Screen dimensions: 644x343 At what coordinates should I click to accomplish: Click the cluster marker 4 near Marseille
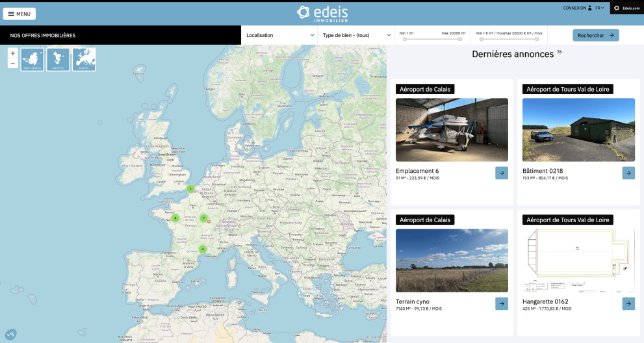tap(203, 249)
